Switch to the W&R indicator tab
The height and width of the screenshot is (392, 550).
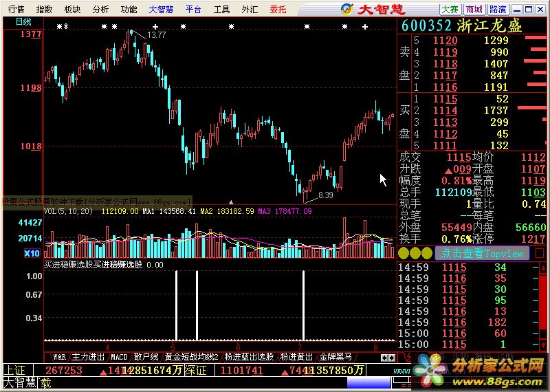coord(59,357)
